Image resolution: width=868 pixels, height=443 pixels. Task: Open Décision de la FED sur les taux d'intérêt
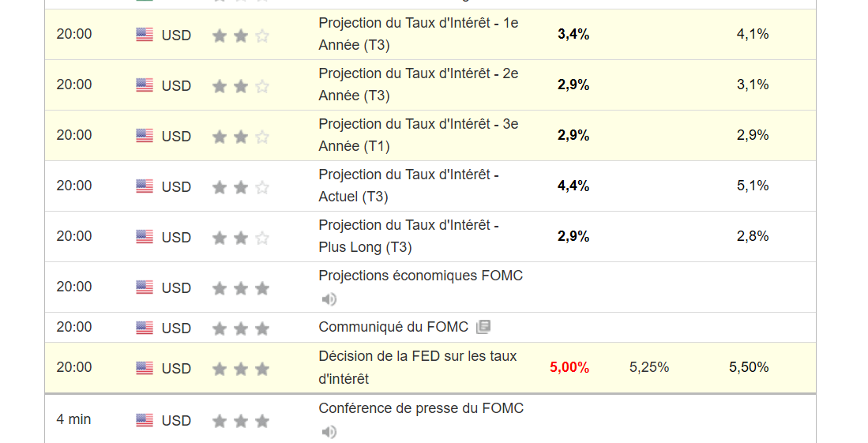417,367
